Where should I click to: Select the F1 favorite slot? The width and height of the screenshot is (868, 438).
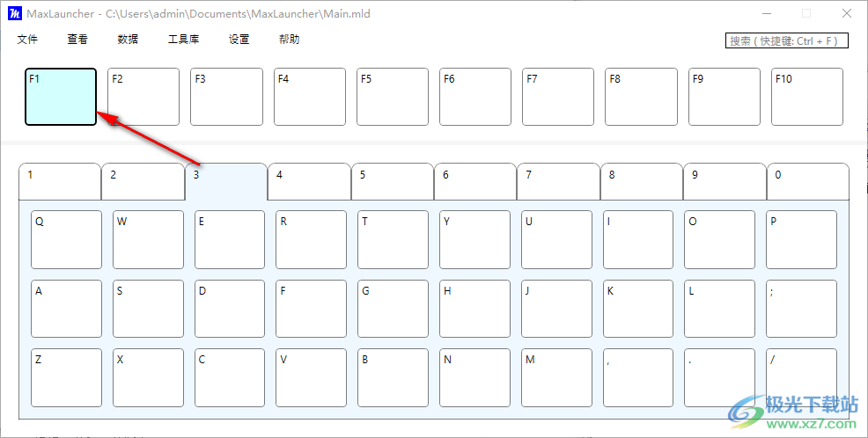click(x=61, y=97)
